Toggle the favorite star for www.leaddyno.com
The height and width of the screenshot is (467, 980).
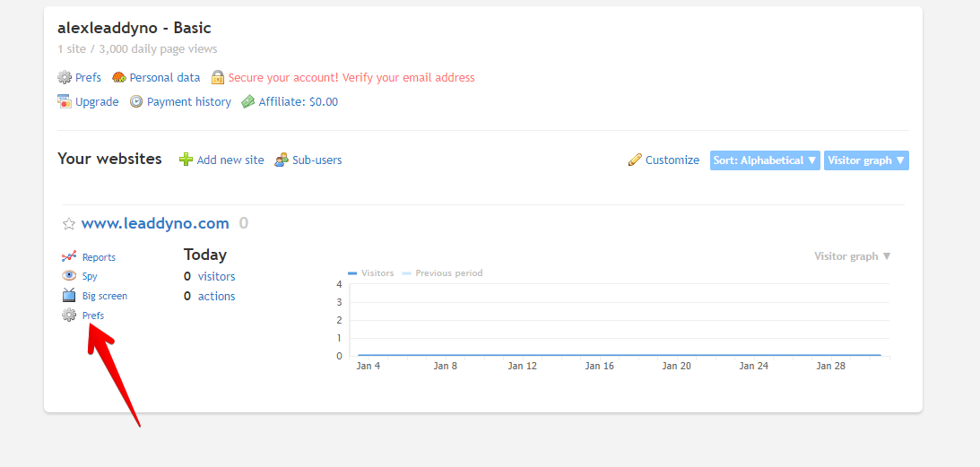click(x=69, y=224)
